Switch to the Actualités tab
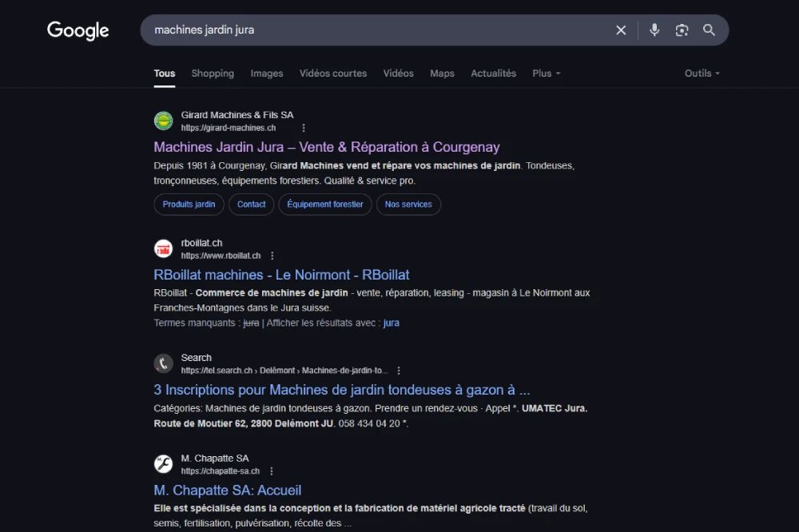The height and width of the screenshot is (532, 799). coord(493,73)
